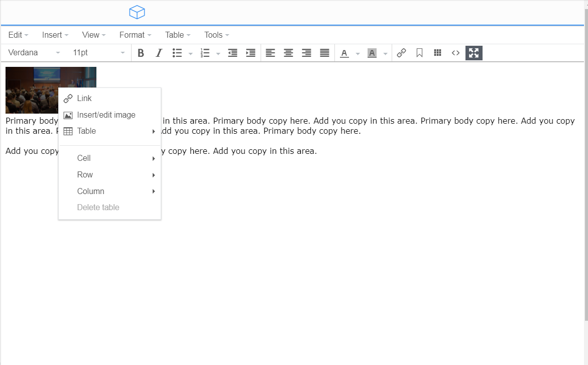Align text right
588x365 pixels.
pyautogui.click(x=306, y=53)
